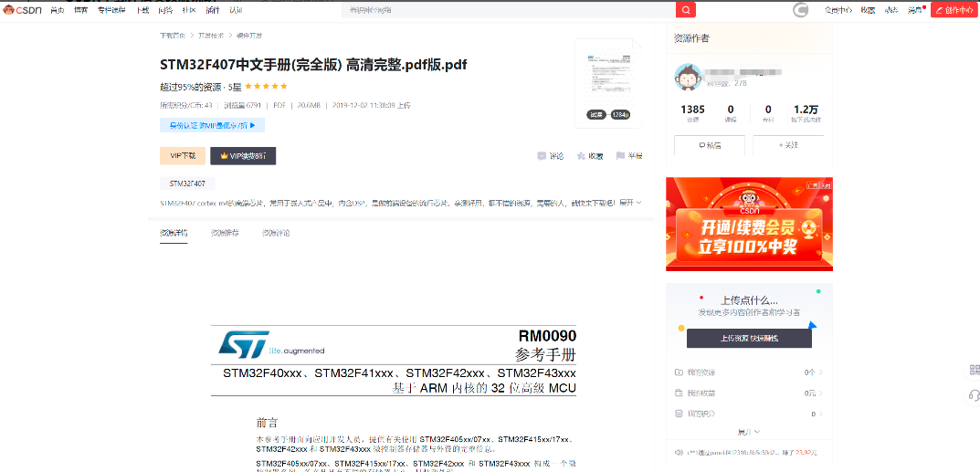Image resolution: width=980 pixels, height=472 pixels.
Task: Open 认证 in the top navigation
Action: (236, 10)
